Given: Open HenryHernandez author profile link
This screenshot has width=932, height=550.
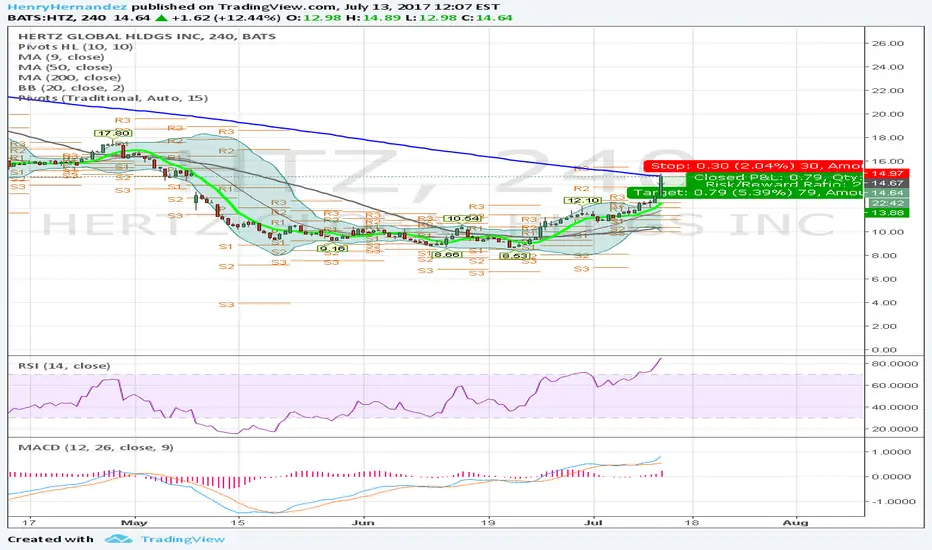Looking at the screenshot, I should tap(67, 7).
